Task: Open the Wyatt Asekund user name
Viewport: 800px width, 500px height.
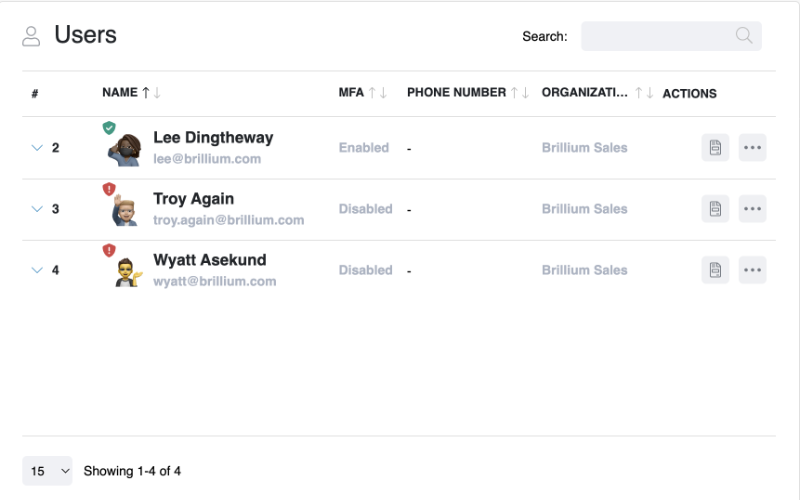Action: (210, 260)
